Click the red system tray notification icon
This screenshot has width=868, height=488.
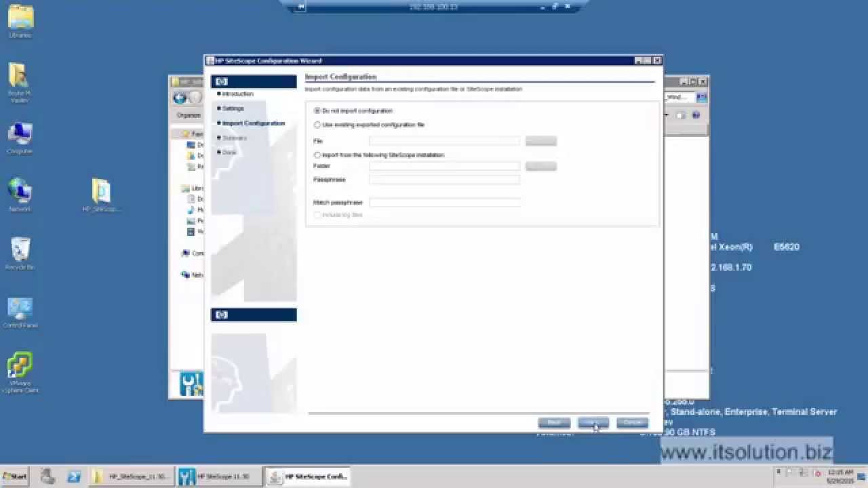pyautogui.click(x=818, y=473)
